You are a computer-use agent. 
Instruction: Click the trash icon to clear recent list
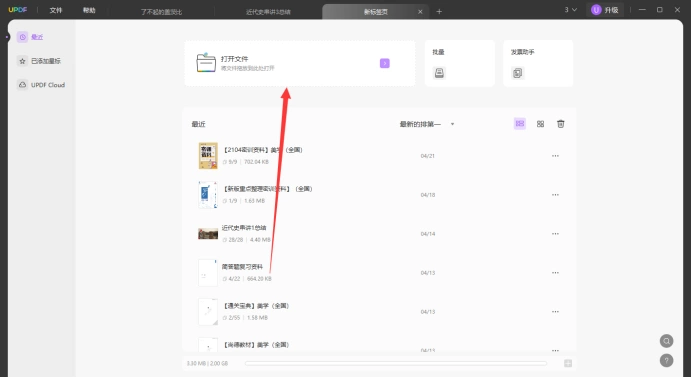(561, 124)
